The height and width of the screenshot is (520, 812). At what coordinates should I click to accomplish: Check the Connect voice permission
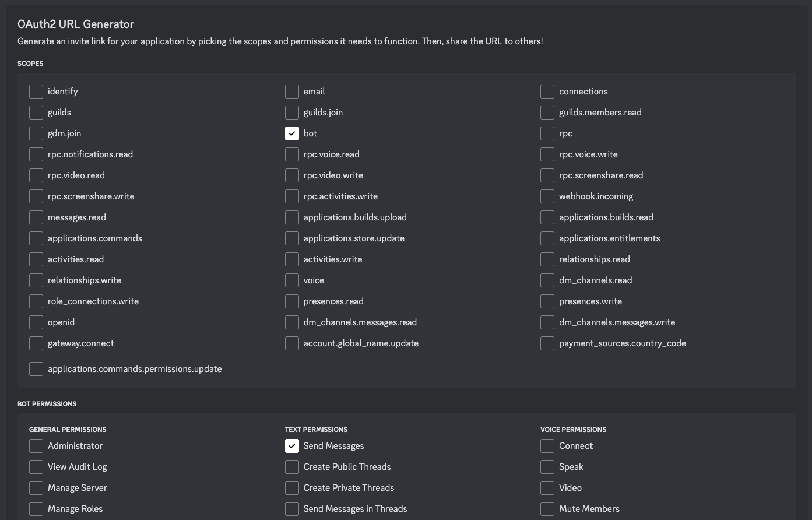coord(547,446)
